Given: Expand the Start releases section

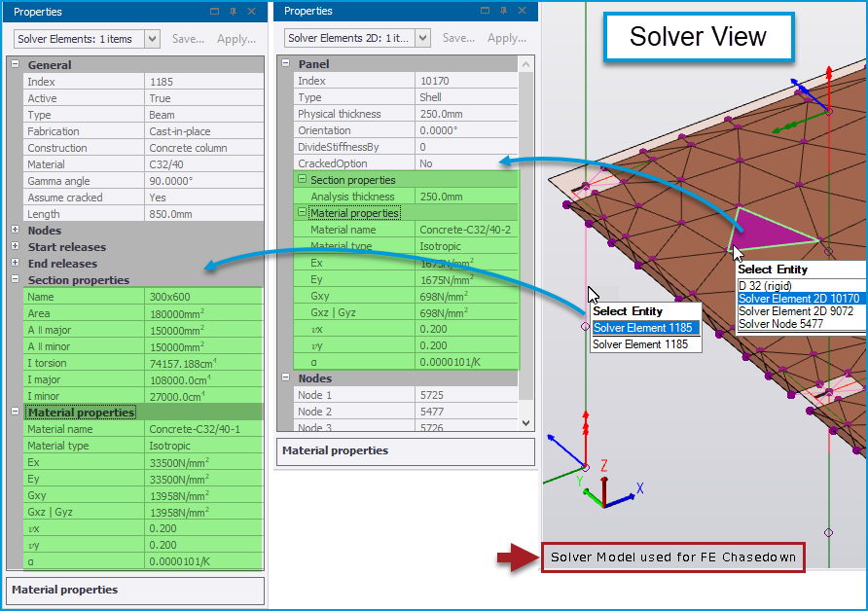Looking at the screenshot, I should (x=16, y=247).
